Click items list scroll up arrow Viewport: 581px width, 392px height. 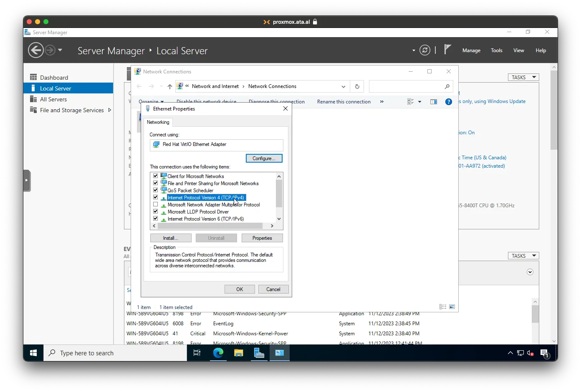click(x=279, y=176)
